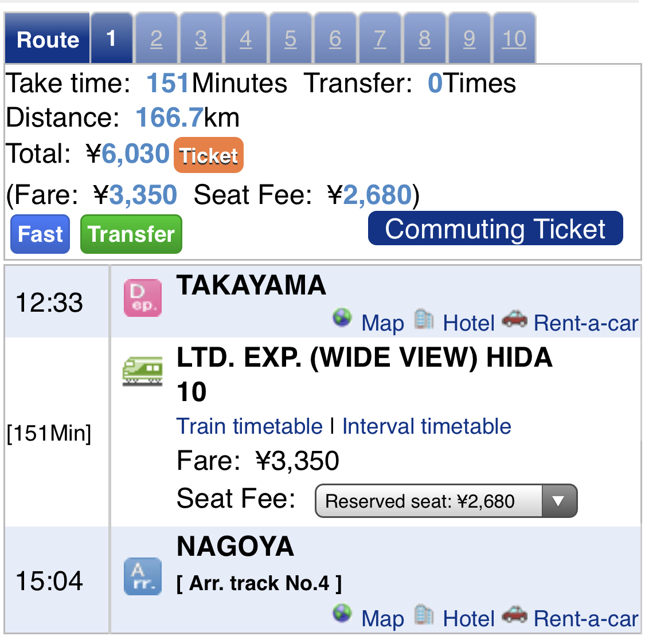Click the hotel building icon for Takayama

(x=424, y=319)
